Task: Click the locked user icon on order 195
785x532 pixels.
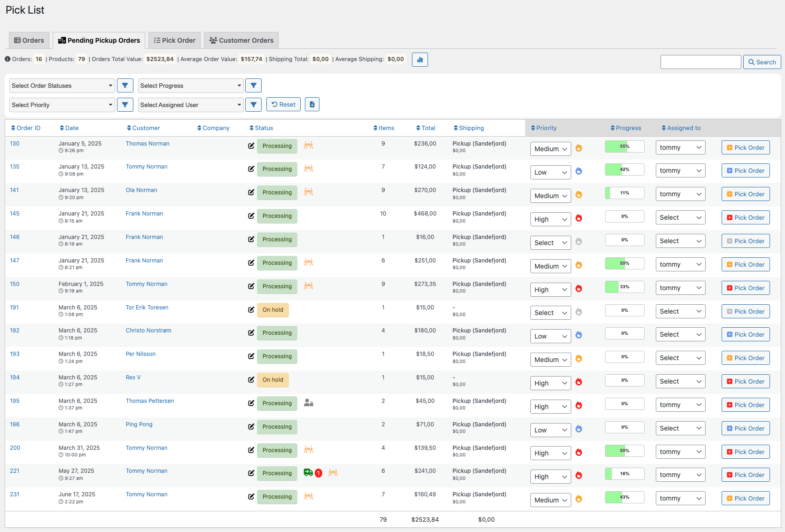Action: pyautogui.click(x=308, y=403)
